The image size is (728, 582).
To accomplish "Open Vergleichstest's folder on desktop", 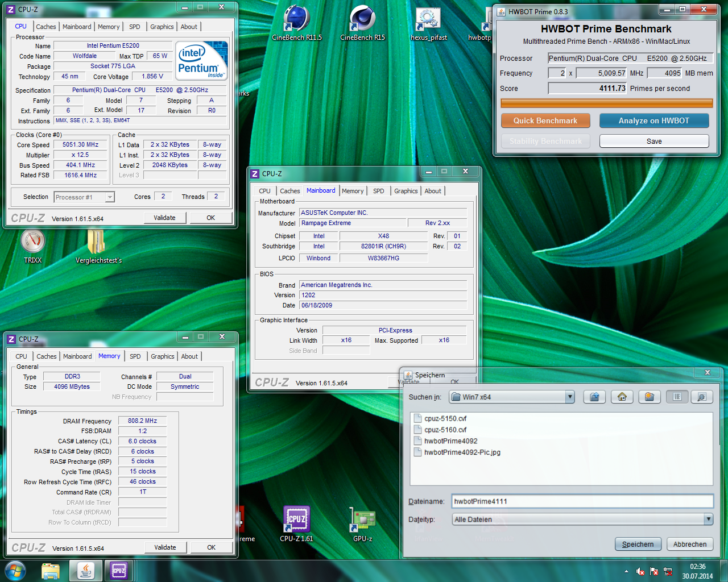I will [x=98, y=247].
